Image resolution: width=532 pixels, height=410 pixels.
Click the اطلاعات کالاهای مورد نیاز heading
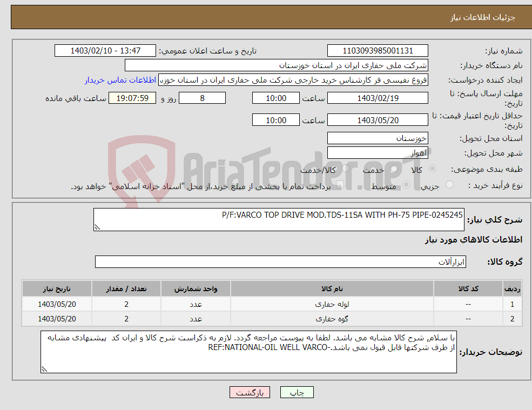point(474,240)
